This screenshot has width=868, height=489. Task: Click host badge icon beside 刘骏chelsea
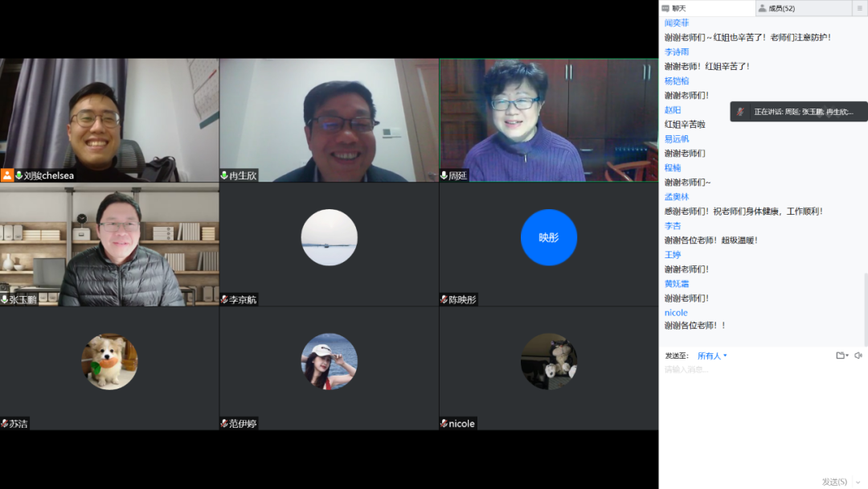point(7,175)
